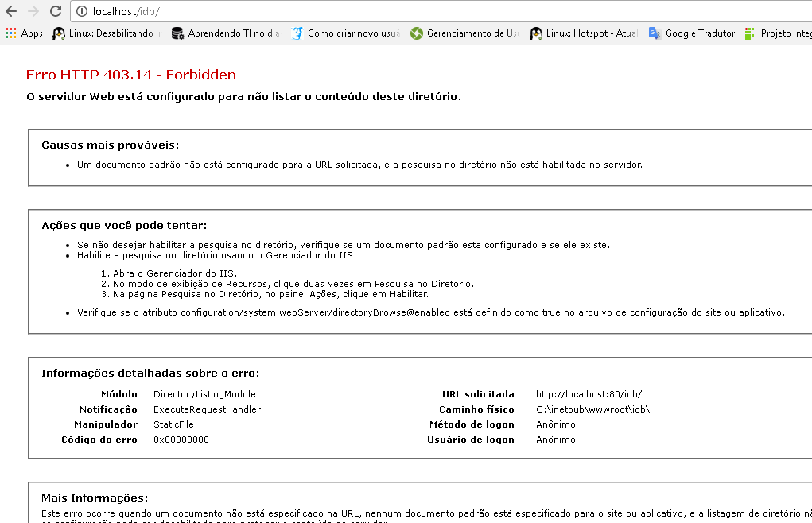812x523 pixels.
Task: Click the 'Manipulador' label
Action: click(106, 424)
